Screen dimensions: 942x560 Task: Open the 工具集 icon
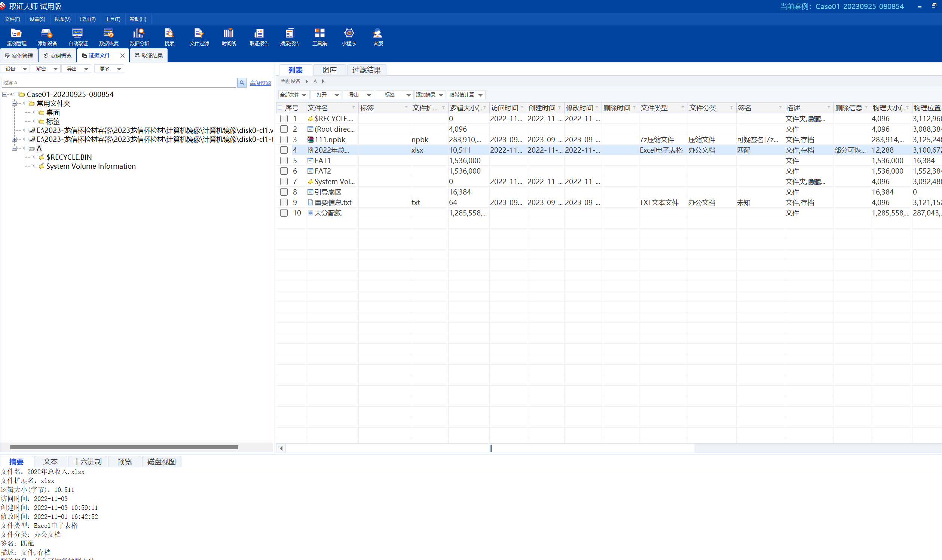pyautogui.click(x=319, y=37)
